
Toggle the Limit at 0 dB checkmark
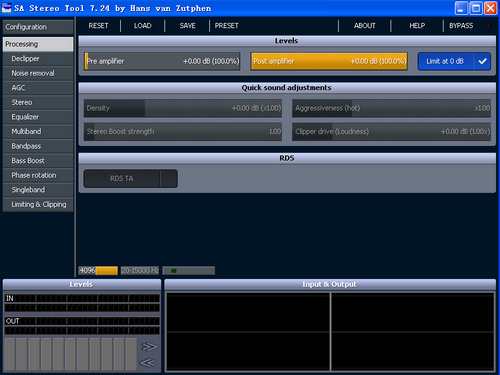point(482,61)
